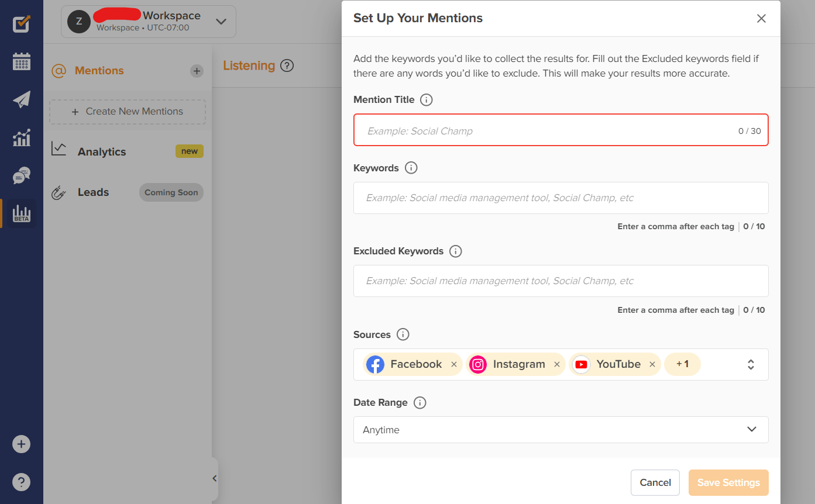Collapse the Mentions sidebar panel
Viewport: 815px width, 504px height.
(x=214, y=478)
